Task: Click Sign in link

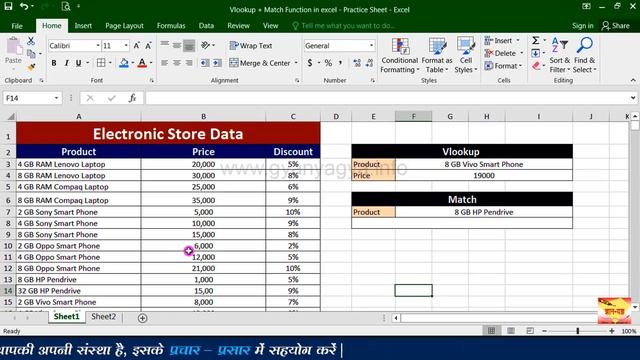Action: (582, 26)
